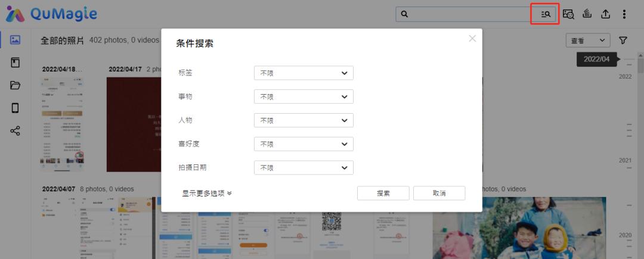The width and height of the screenshot is (644, 259).
Task: Open the filter funnel icon
Action: (623, 40)
